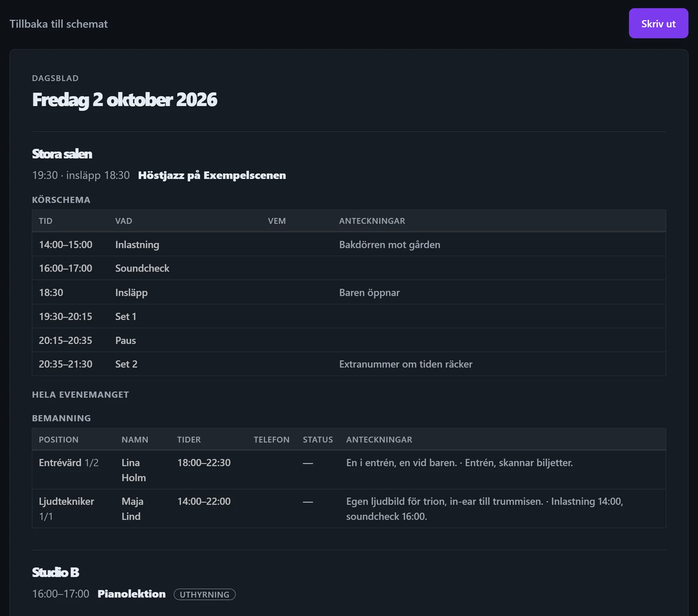The height and width of the screenshot is (616, 698).
Task: Click the Studio B heading
Action: tap(55, 572)
